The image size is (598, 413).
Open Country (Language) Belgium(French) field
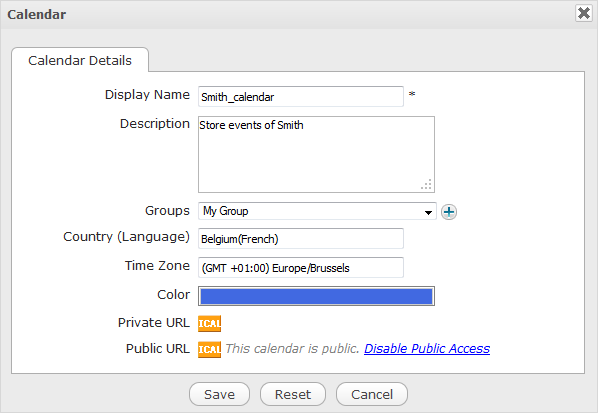click(301, 239)
